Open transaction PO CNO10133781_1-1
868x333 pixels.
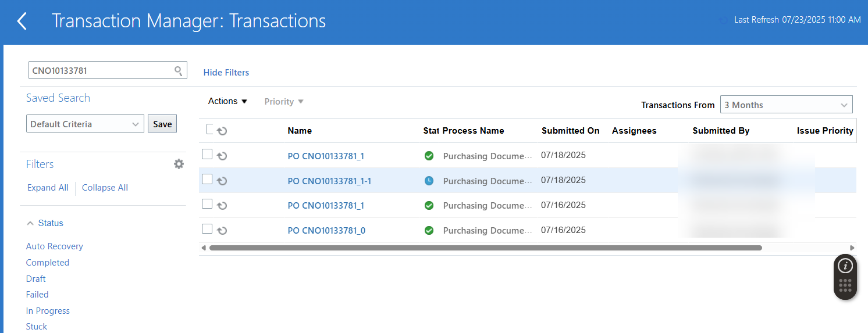tap(329, 181)
